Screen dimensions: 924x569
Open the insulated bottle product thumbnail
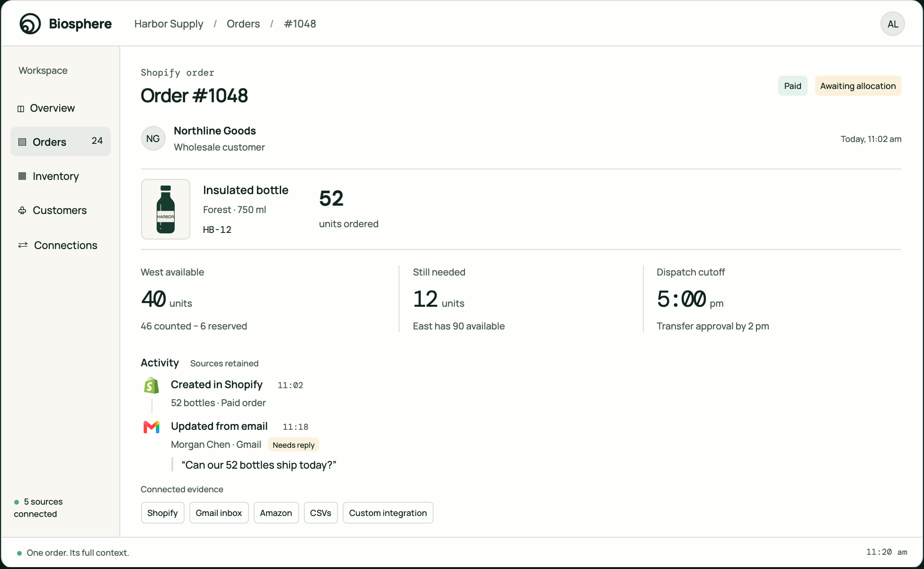pyautogui.click(x=166, y=209)
